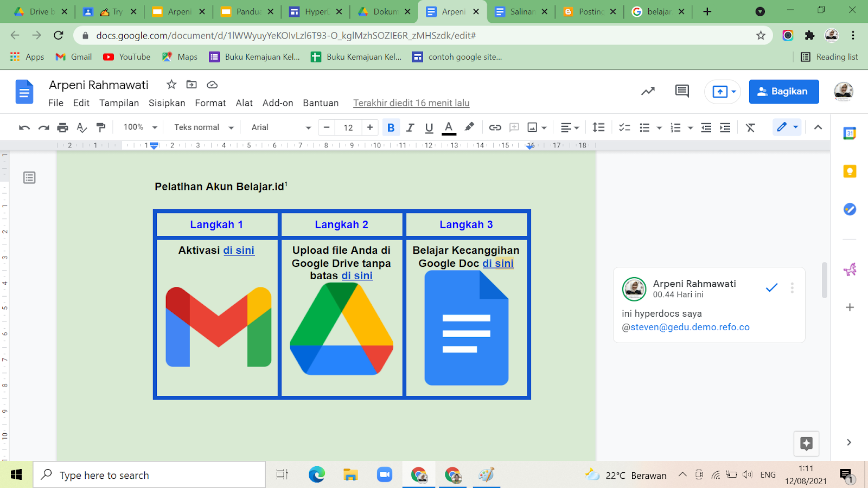The image size is (868, 488).
Task: Switch to the belajar browser tab
Action: point(658,11)
